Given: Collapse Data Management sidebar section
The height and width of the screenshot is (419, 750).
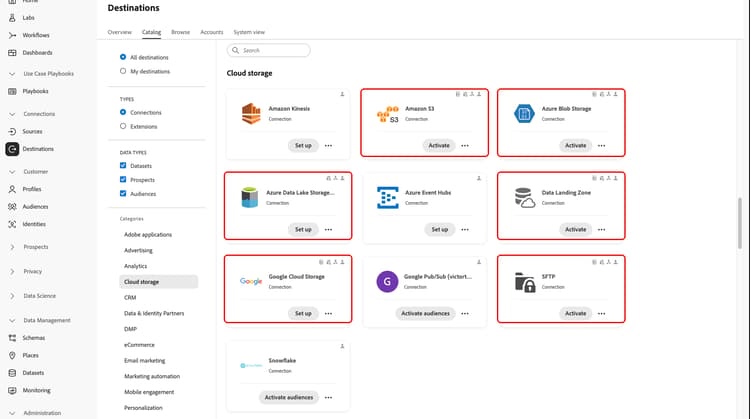Looking at the screenshot, I should [12, 320].
